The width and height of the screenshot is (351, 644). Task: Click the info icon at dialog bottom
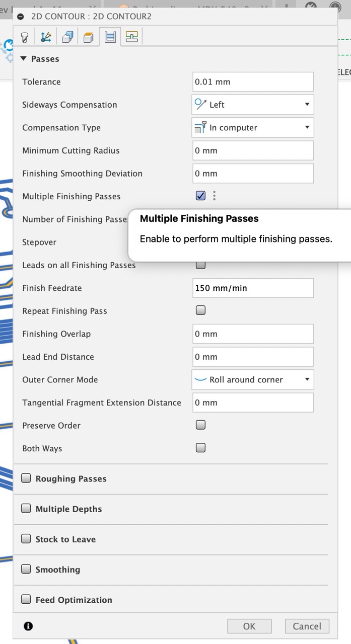click(28, 626)
